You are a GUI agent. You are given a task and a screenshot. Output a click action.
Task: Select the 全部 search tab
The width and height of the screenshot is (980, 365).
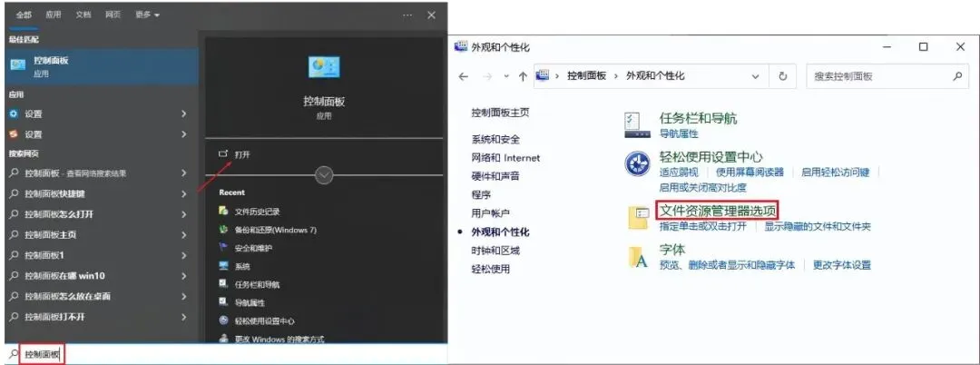(24, 15)
